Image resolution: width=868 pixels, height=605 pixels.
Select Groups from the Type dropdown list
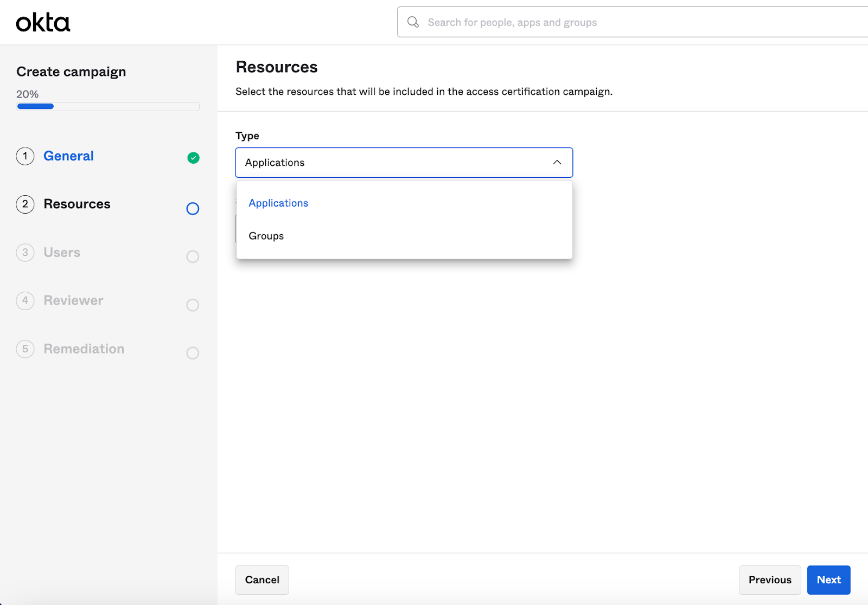click(266, 236)
